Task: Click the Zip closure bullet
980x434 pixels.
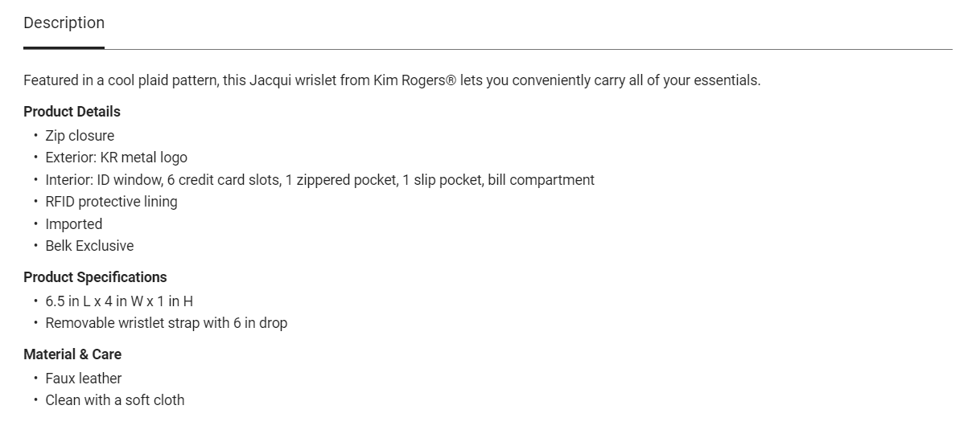Action: click(80, 136)
